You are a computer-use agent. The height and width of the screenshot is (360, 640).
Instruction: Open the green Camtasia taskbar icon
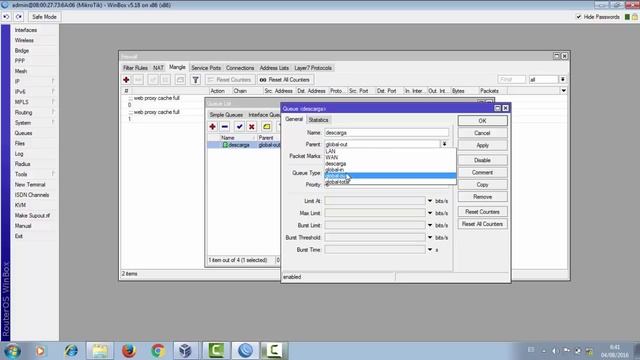click(216, 350)
